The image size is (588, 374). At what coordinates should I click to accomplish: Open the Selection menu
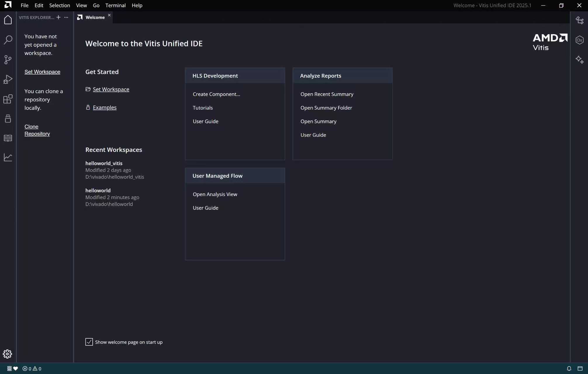pos(59,5)
